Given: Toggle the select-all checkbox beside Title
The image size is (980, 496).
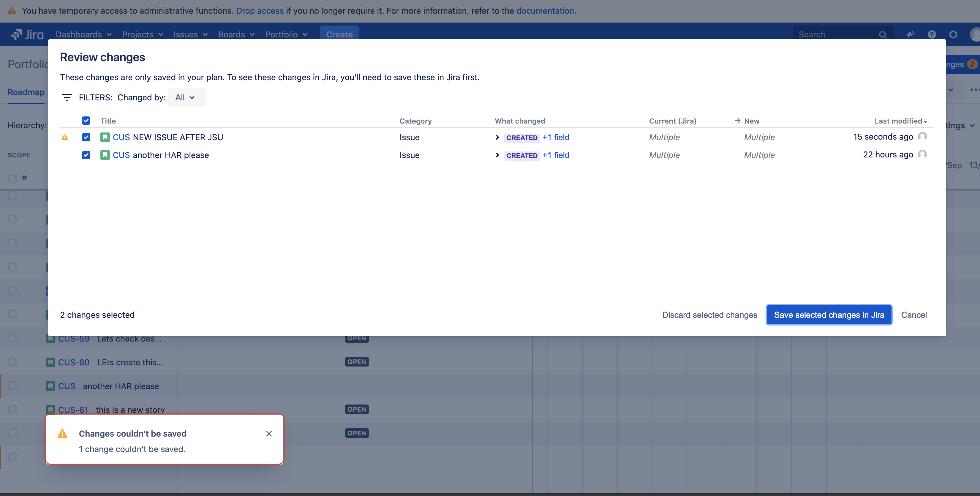Looking at the screenshot, I should [x=86, y=121].
